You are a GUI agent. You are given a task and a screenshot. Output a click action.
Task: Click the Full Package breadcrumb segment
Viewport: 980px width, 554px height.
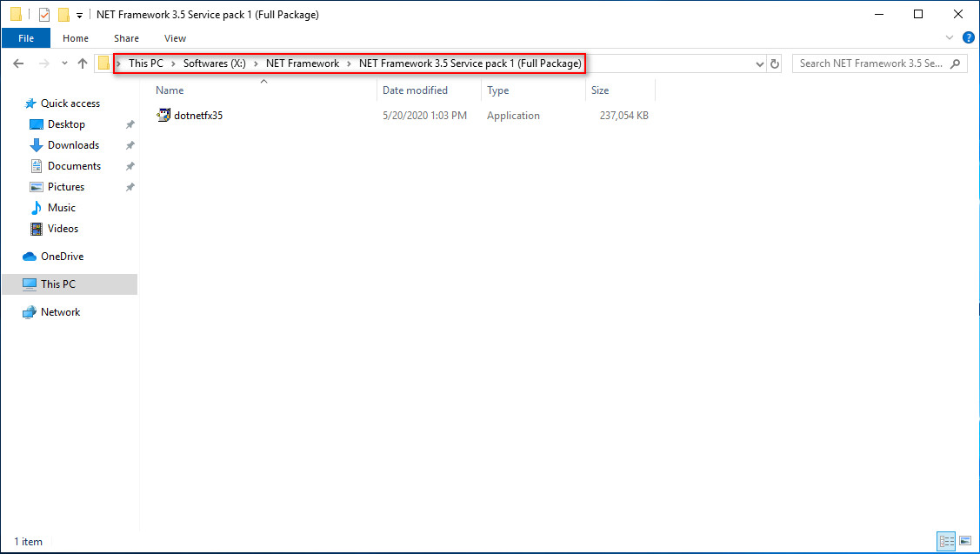(x=470, y=63)
